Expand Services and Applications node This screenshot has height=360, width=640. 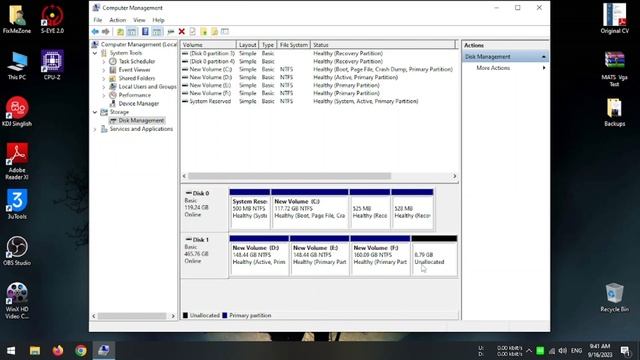95,129
